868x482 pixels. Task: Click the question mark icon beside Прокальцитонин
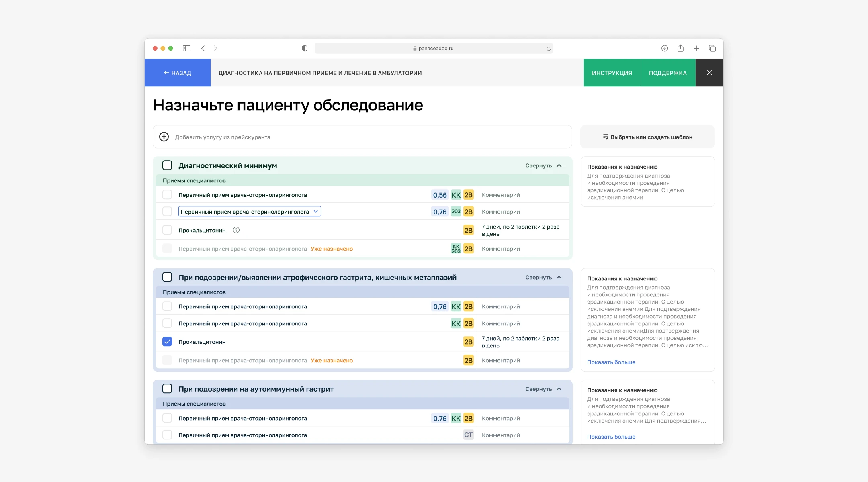point(236,230)
